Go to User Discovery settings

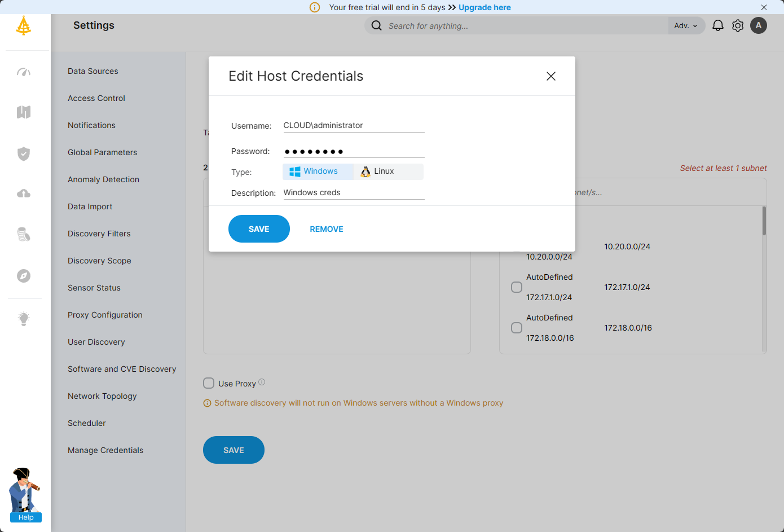point(96,342)
